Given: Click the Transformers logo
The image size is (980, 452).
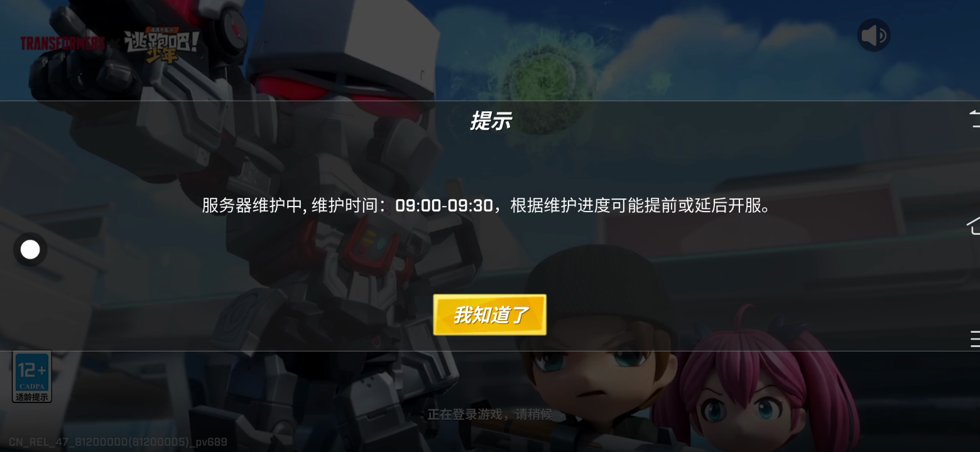Looking at the screenshot, I should click(62, 43).
